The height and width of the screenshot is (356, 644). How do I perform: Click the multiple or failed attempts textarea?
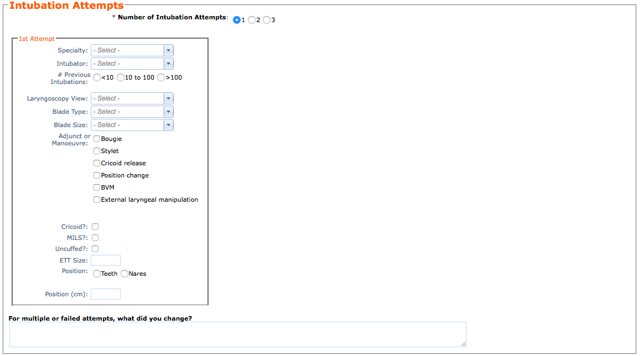tap(237, 334)
